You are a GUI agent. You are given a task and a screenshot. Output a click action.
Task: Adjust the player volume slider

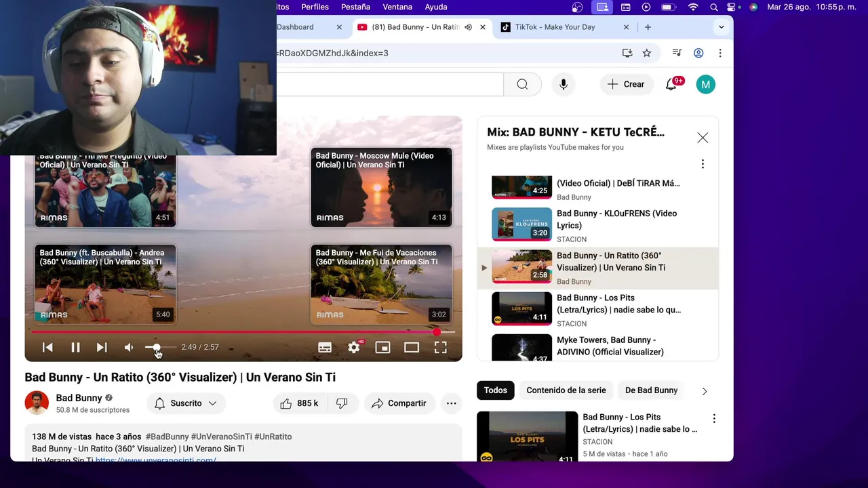click(160, 347)
